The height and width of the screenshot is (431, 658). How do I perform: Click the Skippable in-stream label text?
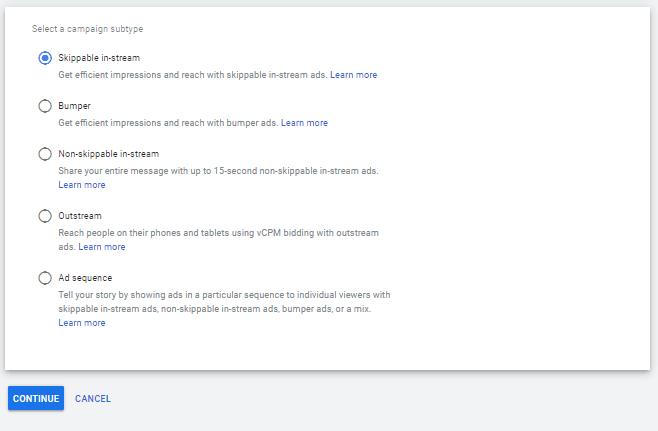[98, 58]
